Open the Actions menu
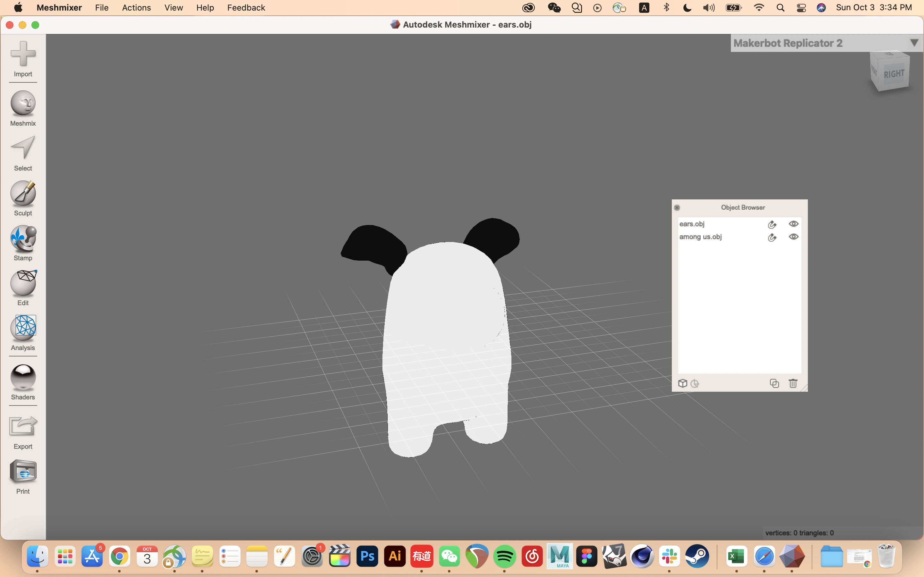 [136, 7]
